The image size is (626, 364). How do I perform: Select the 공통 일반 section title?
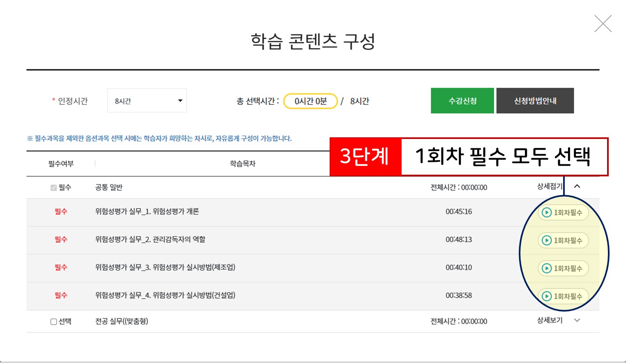[x=109, y=187]
